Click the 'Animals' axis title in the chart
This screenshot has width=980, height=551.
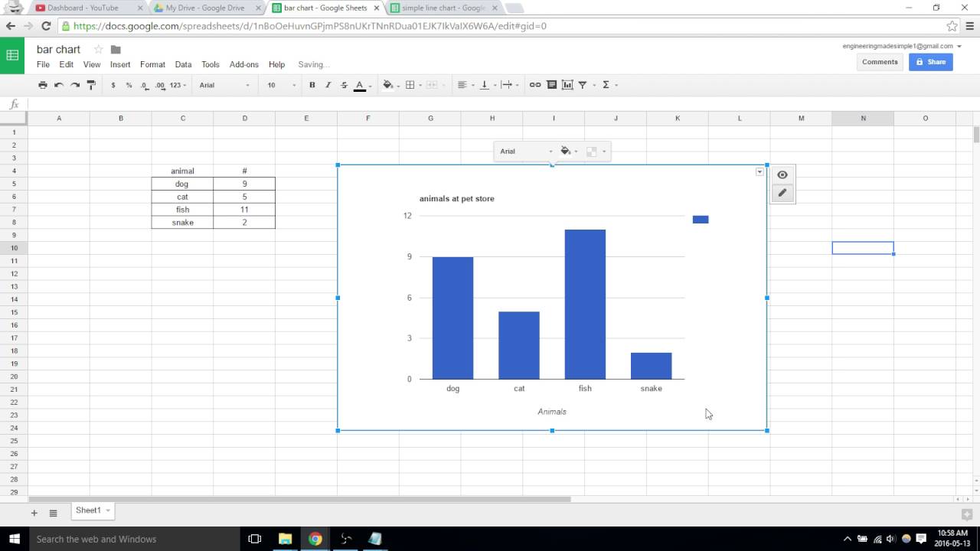[552, 412]
